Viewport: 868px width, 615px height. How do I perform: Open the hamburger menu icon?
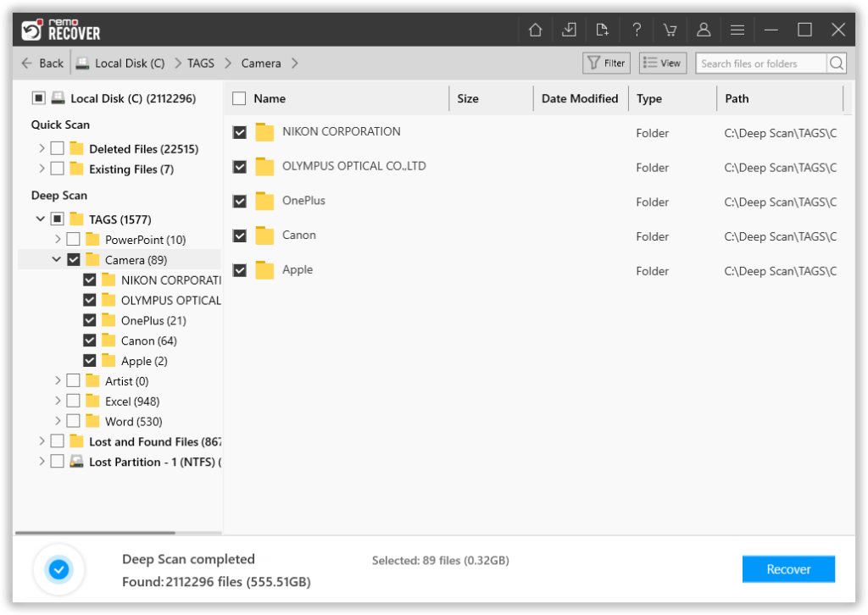tap(737, 30)
